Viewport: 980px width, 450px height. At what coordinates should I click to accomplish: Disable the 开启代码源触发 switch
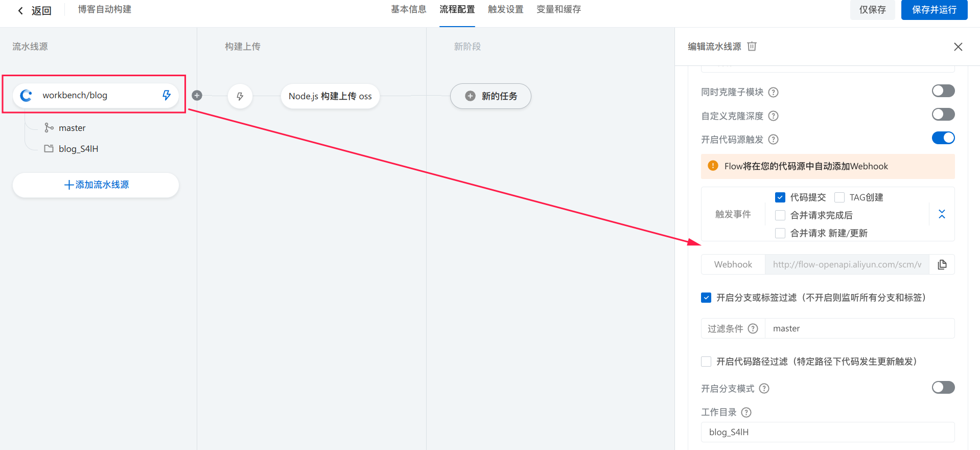click(x=943, y=138)
